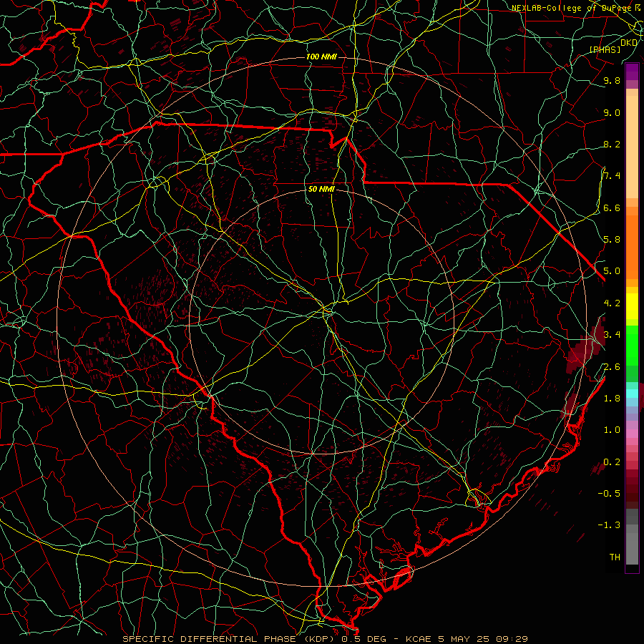Viewport: 644px width, 644px height.
Task: Click the bottom KDP product caption text
Action: (325, 639)
